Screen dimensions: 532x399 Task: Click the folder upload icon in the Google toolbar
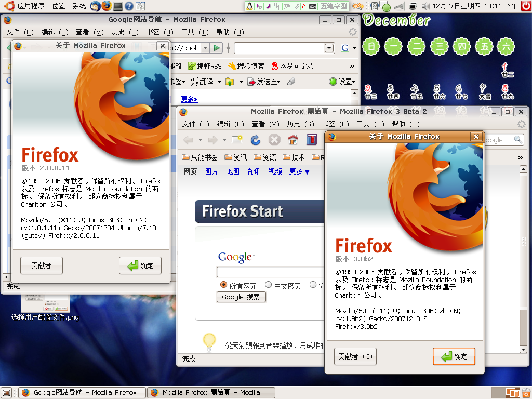click(230, 82)
